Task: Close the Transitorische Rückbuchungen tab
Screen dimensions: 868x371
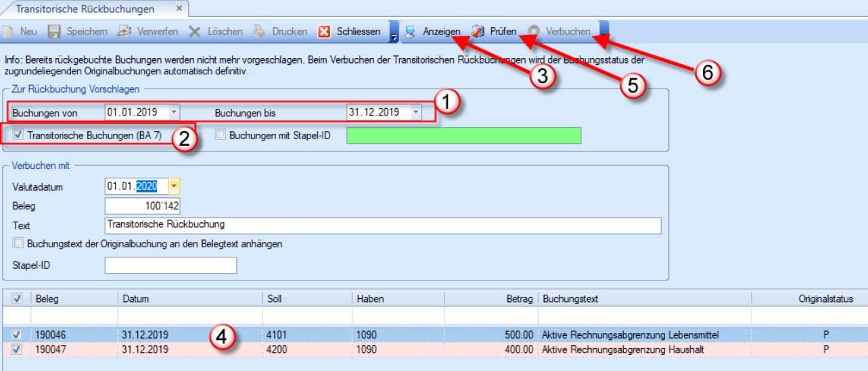Action: [179, 9]
